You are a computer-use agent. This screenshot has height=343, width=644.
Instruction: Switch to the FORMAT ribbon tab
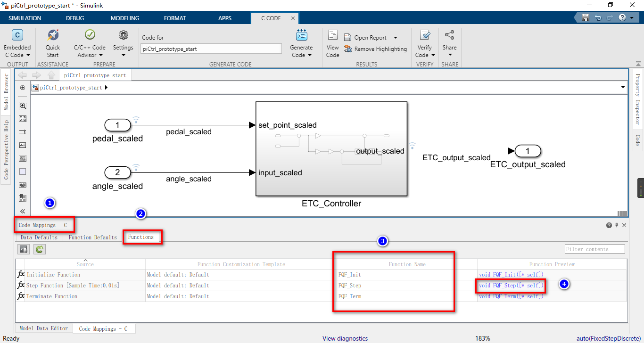(x=175, y=18)
